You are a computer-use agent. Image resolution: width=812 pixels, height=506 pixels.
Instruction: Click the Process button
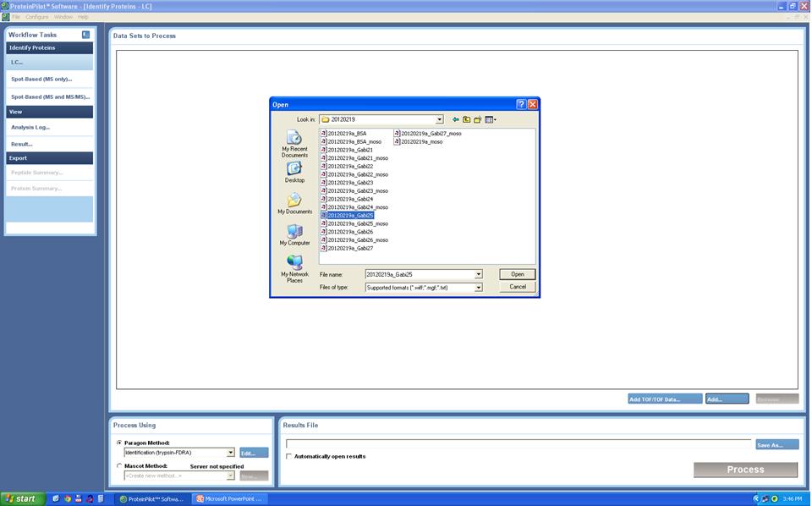click(x=745, y=470)
